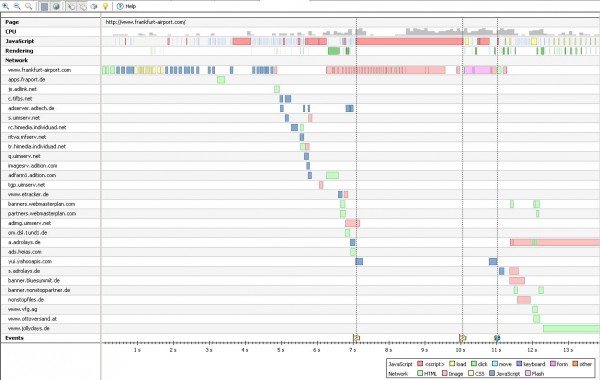Click the 13 s label on the time axis

568,350
